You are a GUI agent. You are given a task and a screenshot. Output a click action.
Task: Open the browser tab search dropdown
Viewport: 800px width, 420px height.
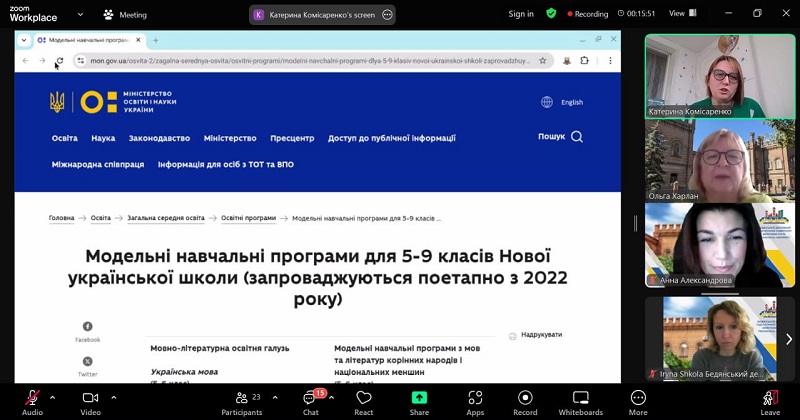(x=24, y=40)
